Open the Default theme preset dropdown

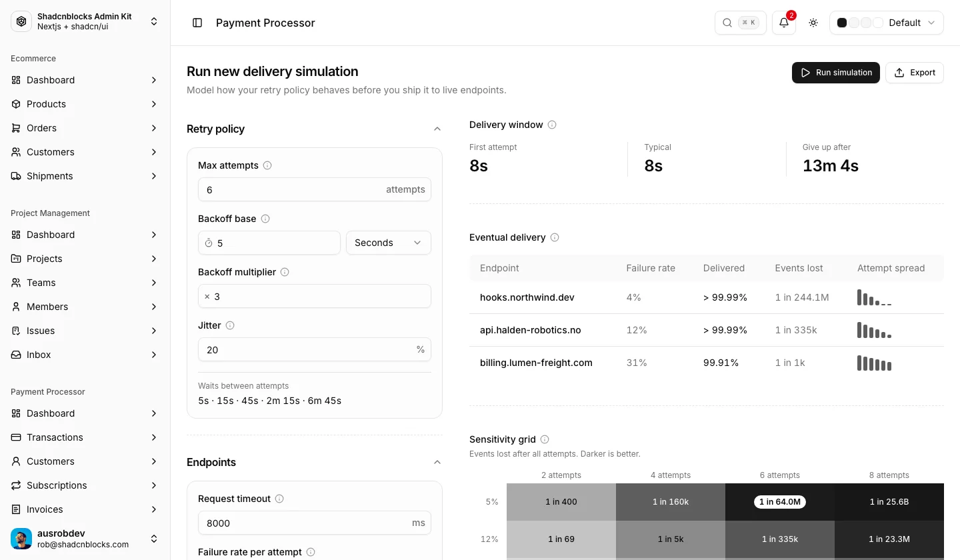pos(887,23)
